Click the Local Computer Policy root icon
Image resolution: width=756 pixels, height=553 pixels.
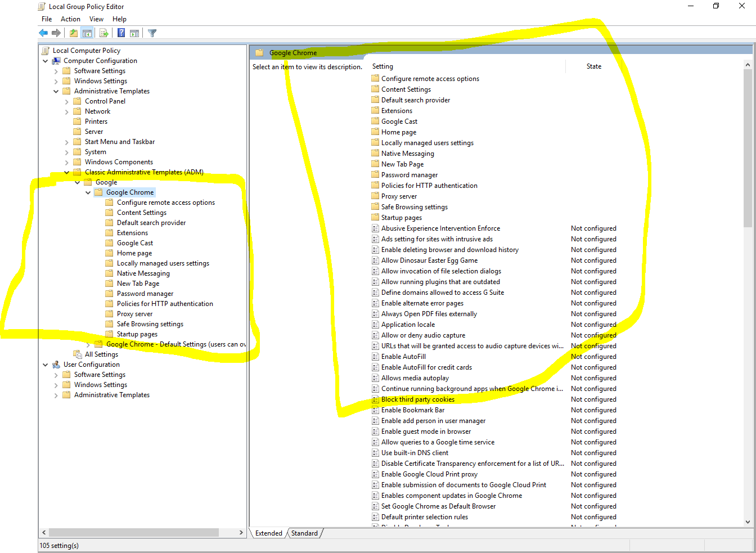coord(46,51)
